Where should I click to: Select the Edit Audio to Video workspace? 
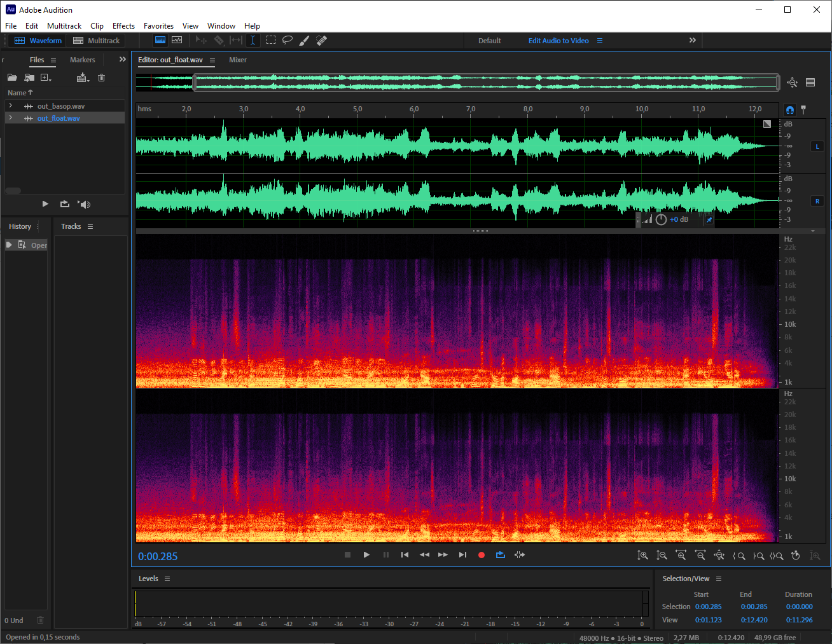click(x=558, y=41)
